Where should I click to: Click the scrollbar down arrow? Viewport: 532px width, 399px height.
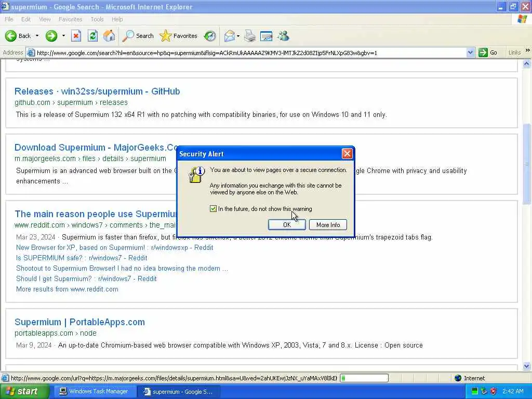527,366
